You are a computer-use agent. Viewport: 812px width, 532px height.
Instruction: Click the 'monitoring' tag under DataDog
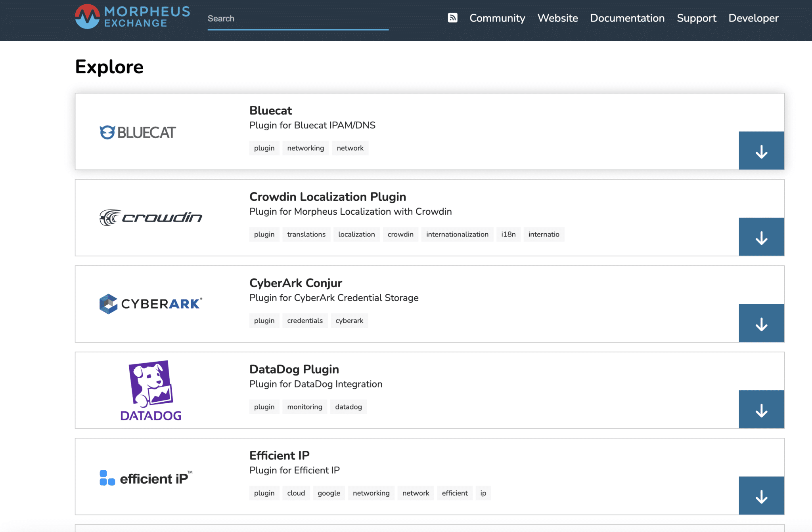[x=304, y=407]
